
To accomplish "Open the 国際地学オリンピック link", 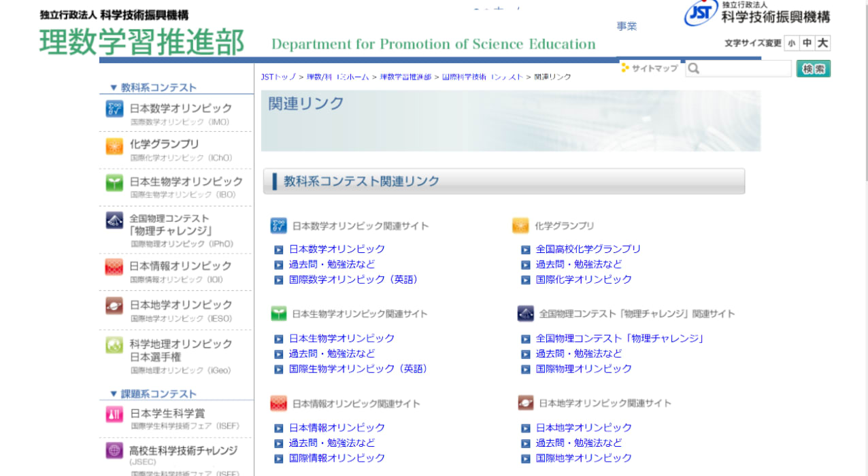I will (x=584, y=458).
